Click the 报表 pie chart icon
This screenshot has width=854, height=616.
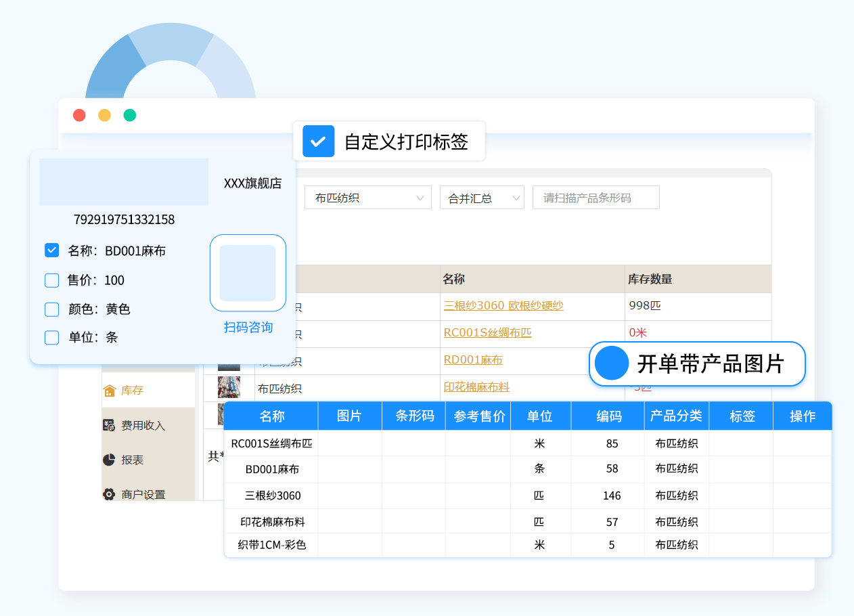click(109, 460)
